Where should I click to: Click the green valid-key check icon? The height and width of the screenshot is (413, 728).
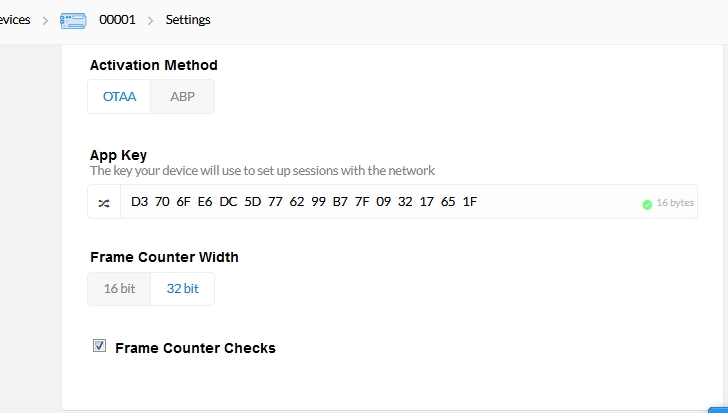pyautogui.click(x=647, y=204)
